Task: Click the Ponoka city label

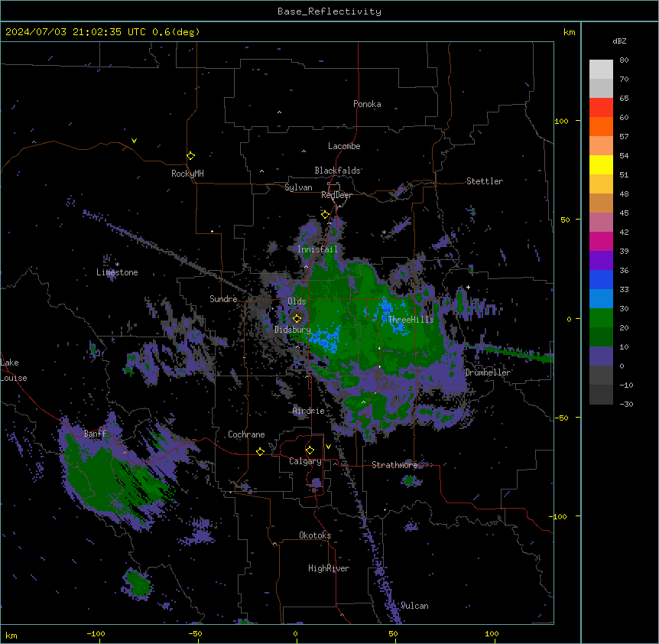Action: coord(367,104)
